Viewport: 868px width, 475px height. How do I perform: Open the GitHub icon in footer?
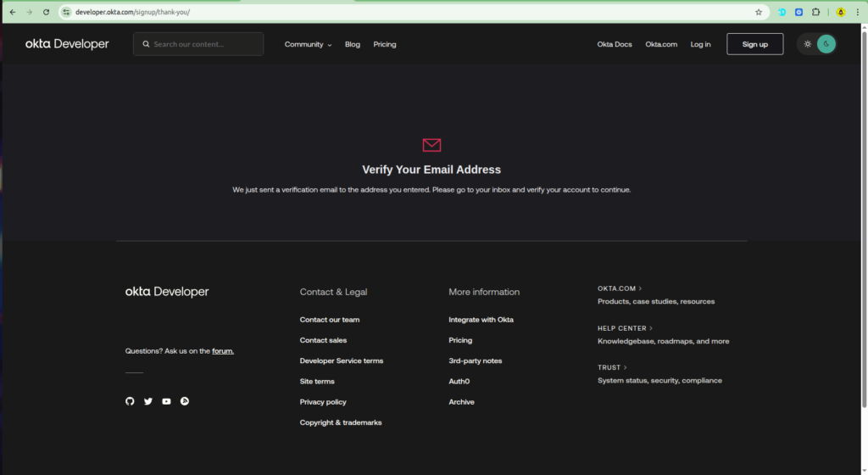point(130,401)
